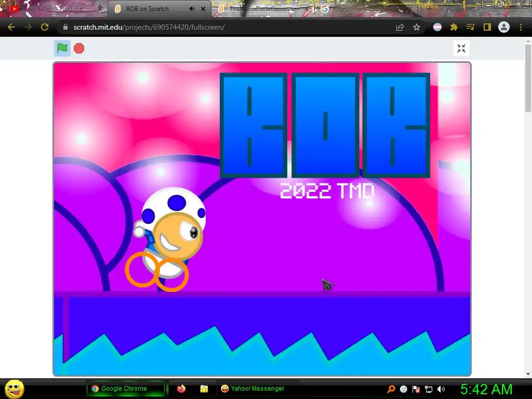View site security lock info

coord(65,27)
